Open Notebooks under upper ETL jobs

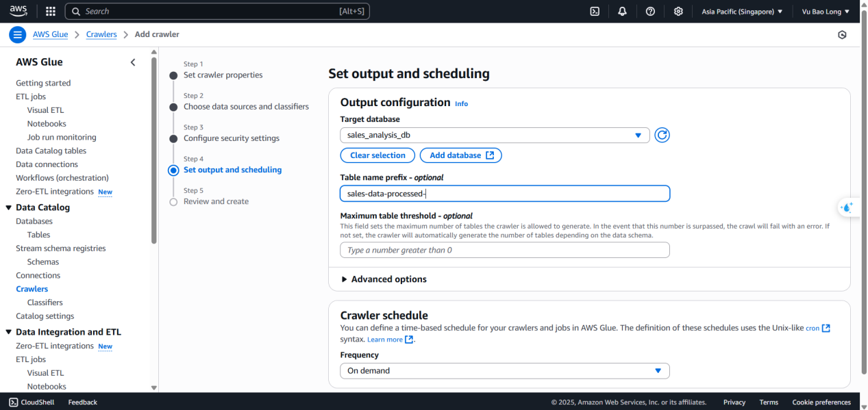(47, 124)
